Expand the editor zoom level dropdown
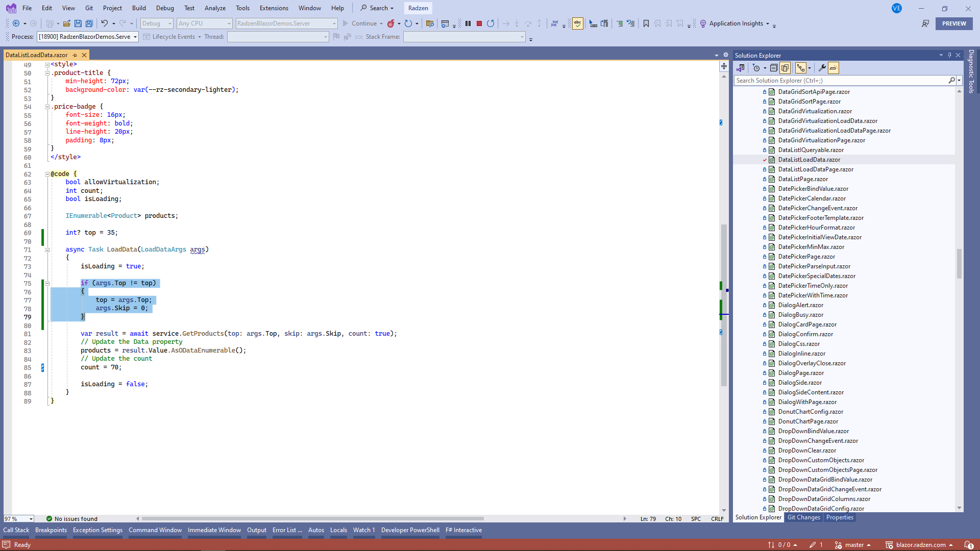The height and width of the screenshot is (551, 980). coord(31,519)
